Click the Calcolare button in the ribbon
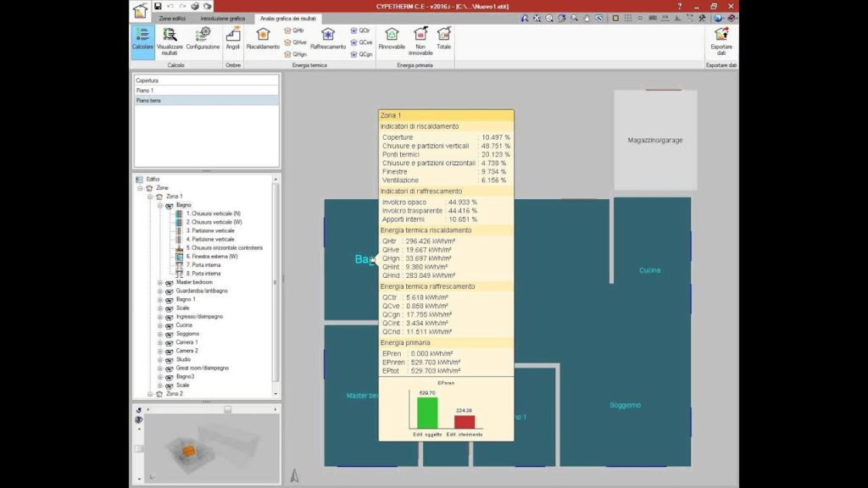This screenshot has height=488, width=868. [x=142, y=40]
